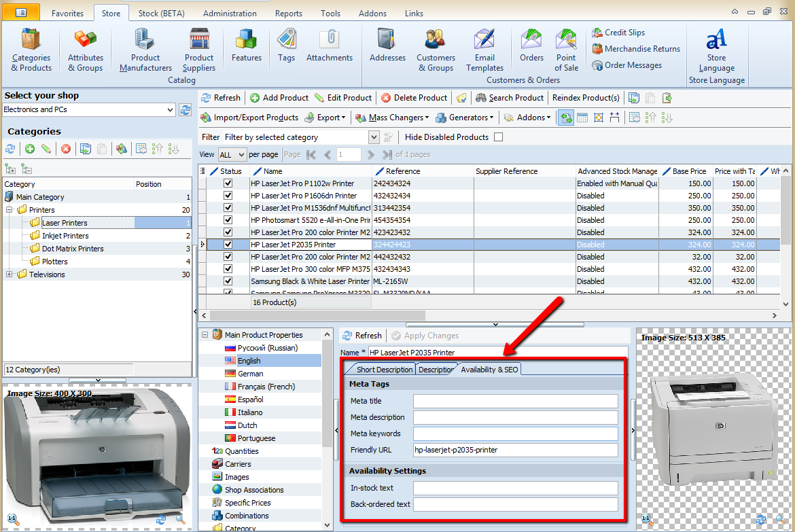
Task: Expand the Televisions category node
Action: pos(9,274)
